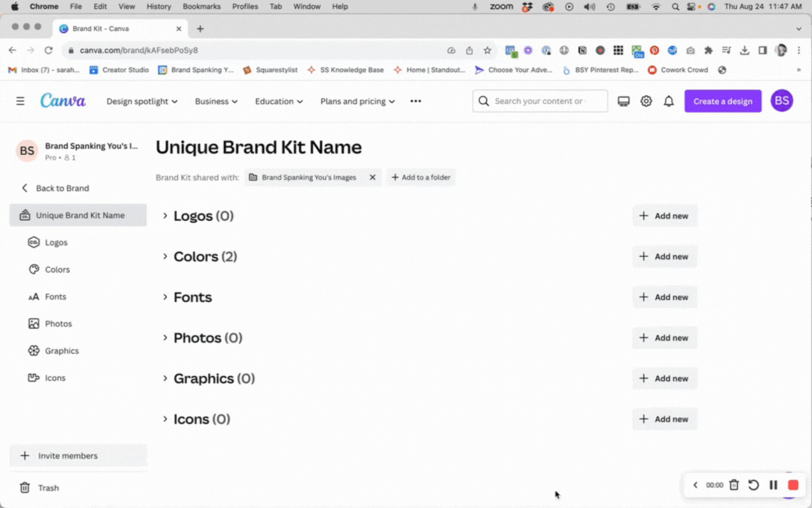Expand the Colors section chevron
The width and height of the screenshot is (812, 508).
click(164, 256)
